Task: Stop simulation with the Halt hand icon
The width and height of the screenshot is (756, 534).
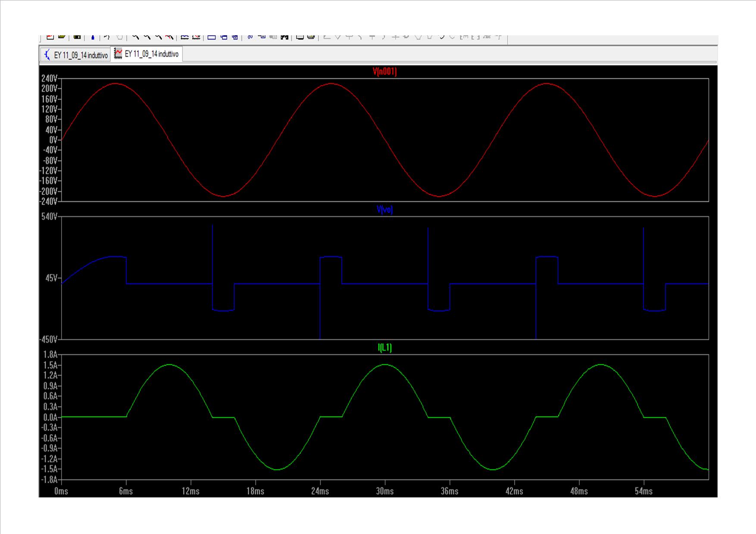Action: point(120,37)
